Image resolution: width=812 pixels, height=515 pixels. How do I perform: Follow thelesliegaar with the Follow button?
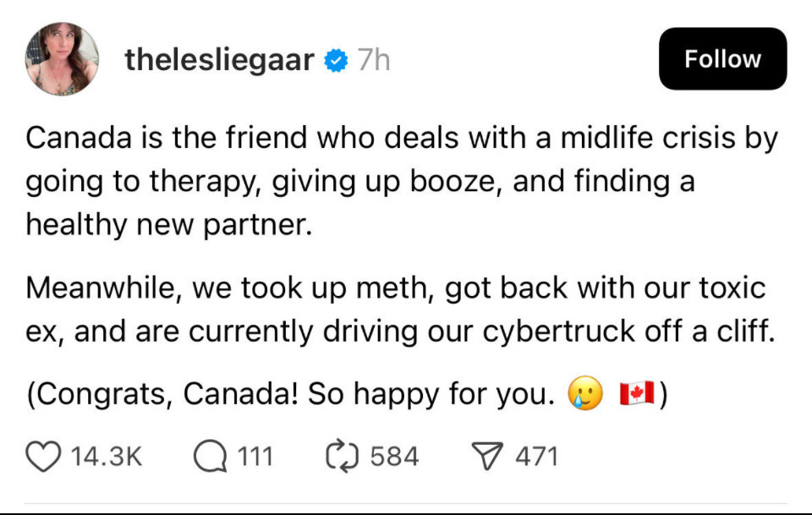723,59
